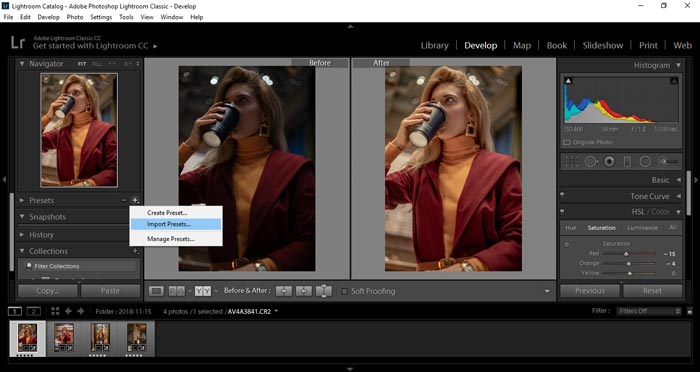
Task: Open second window display button 2
Action: click(33, 311)
